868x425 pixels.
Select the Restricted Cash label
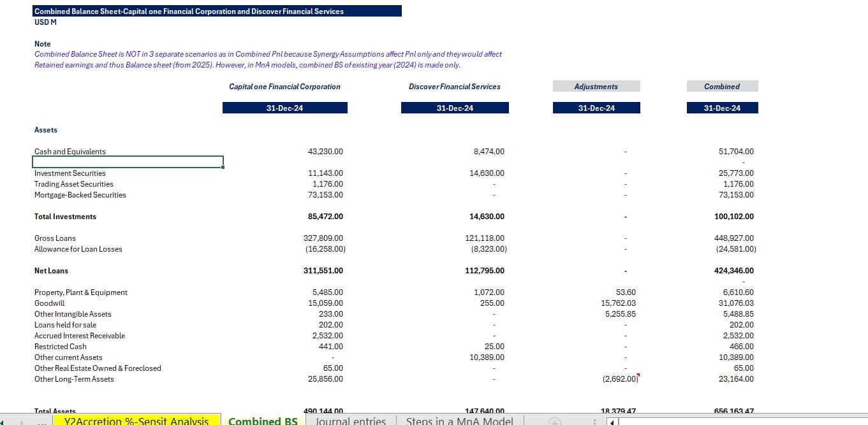tap(60, 347)
